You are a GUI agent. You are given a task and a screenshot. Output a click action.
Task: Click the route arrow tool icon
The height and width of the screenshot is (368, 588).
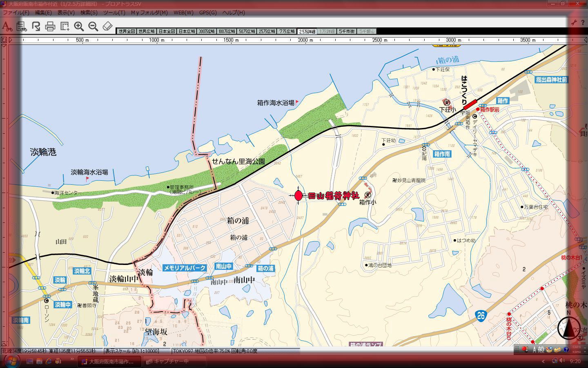[36, 27]
